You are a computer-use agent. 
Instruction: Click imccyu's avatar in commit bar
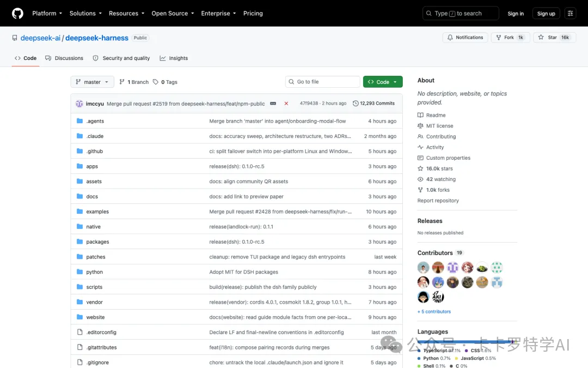[x=79, y=104]
